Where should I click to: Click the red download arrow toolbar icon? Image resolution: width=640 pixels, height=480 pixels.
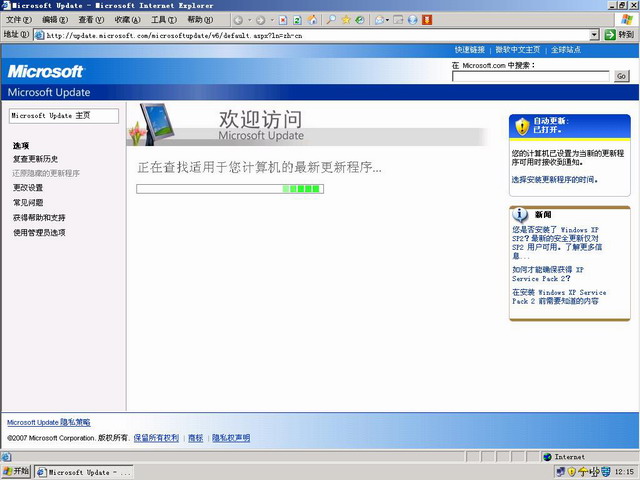click(x=427, y=20)
